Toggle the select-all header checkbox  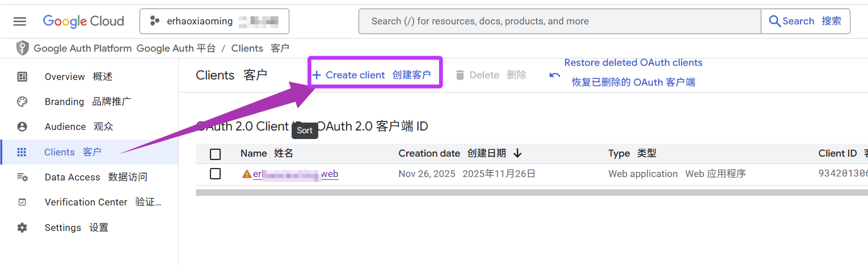[x=215, y=154]
